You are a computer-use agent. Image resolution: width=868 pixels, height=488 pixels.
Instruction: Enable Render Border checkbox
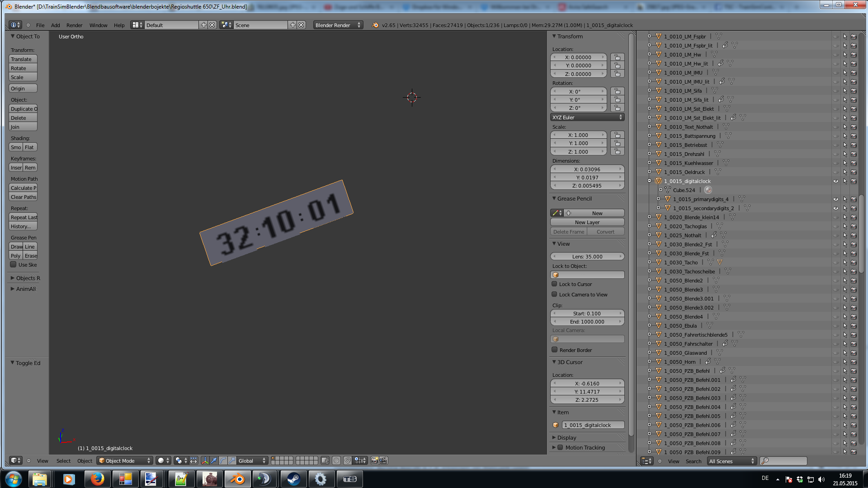point(554,350)
